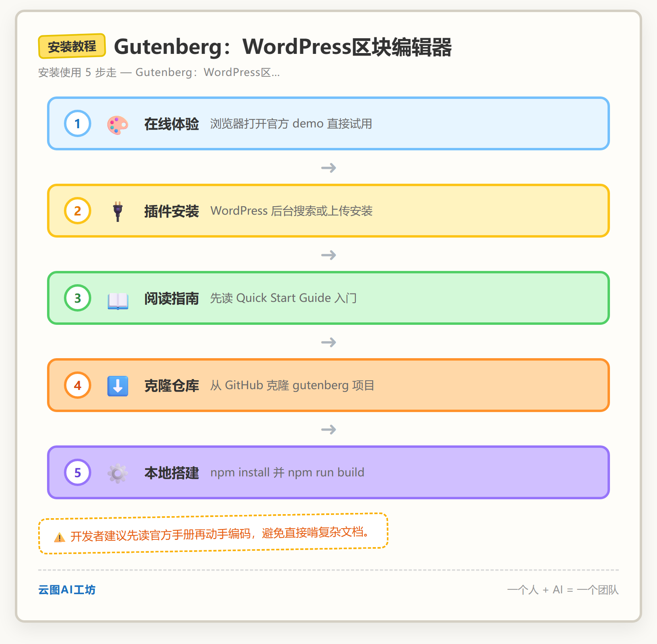Click the 云图AI工坊 brand text
657x644 pixels.
tap(67, 590)
